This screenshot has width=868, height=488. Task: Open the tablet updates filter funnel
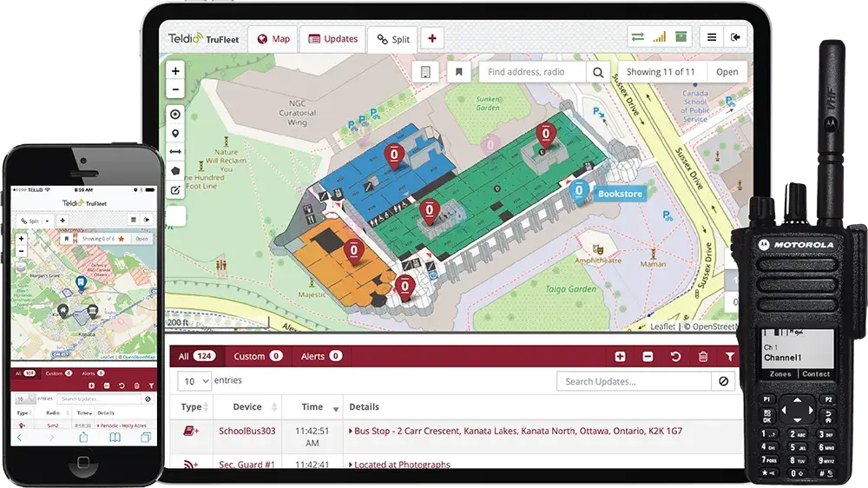[x=730, y=357]
